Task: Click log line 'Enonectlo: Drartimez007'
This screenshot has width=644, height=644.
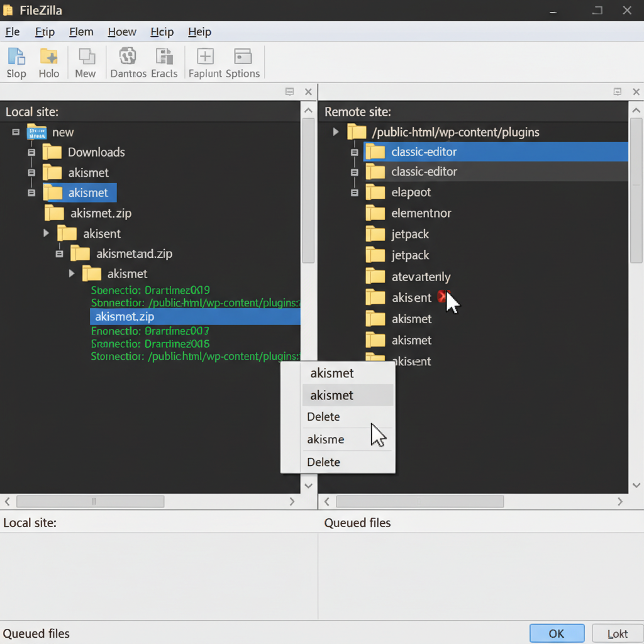Action: 150,331
